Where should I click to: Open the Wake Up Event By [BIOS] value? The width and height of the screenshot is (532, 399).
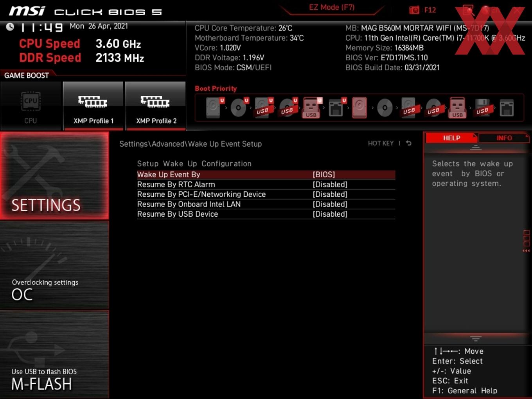click(324, 174)
